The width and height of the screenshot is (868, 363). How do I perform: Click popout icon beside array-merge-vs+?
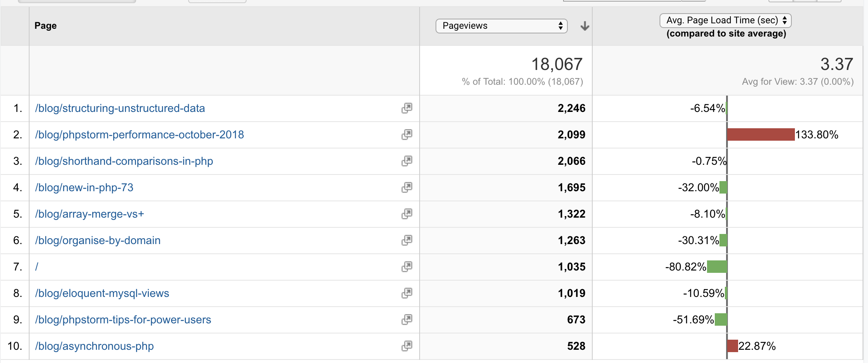pos(407,214)
